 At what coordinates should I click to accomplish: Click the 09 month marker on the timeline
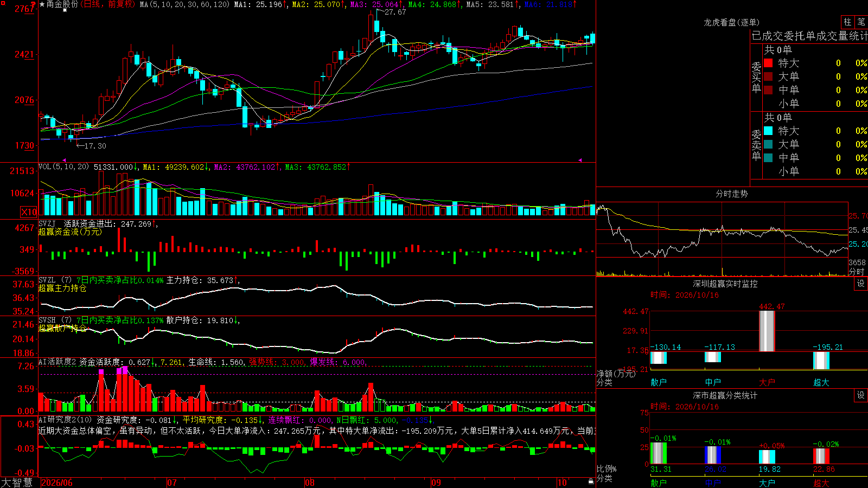(x=436, y=483)
